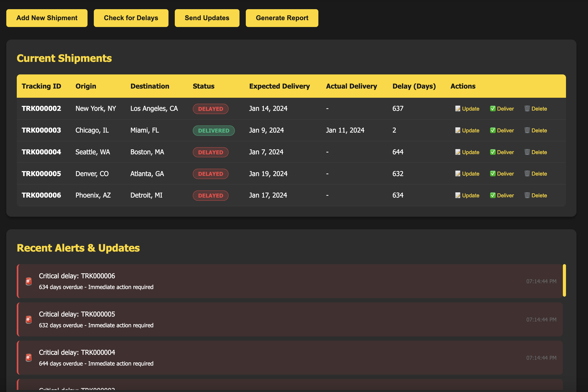Click siren icon on TRK000006 alert
588x392 pixels.
point(29,281)
